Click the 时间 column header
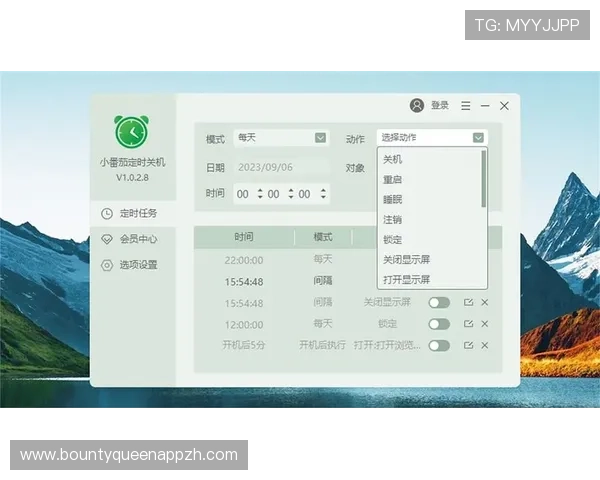This screenshot has width=600, height=480. point(244,237)
